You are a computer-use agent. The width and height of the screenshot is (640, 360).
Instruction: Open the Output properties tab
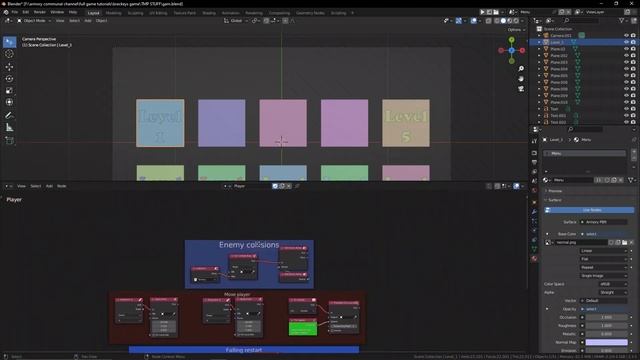coord(534,162)
